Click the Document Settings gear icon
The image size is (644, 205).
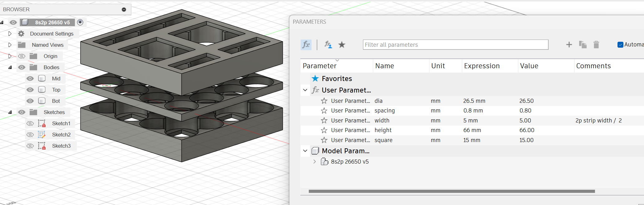[x=21, y=34]
